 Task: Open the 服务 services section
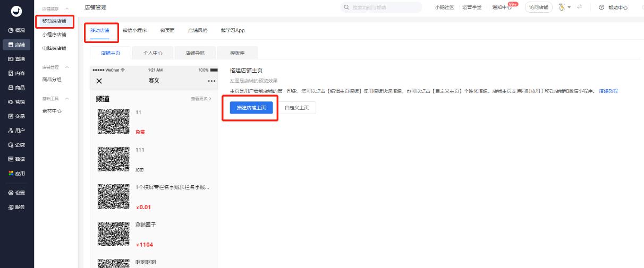(16, 207)
